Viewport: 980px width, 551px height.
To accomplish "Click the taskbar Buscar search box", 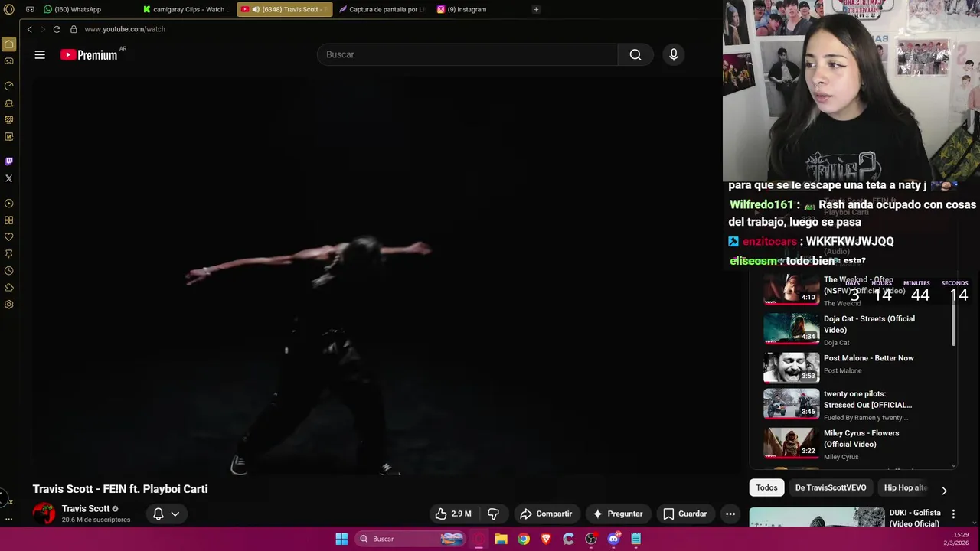I will point(410,539).
